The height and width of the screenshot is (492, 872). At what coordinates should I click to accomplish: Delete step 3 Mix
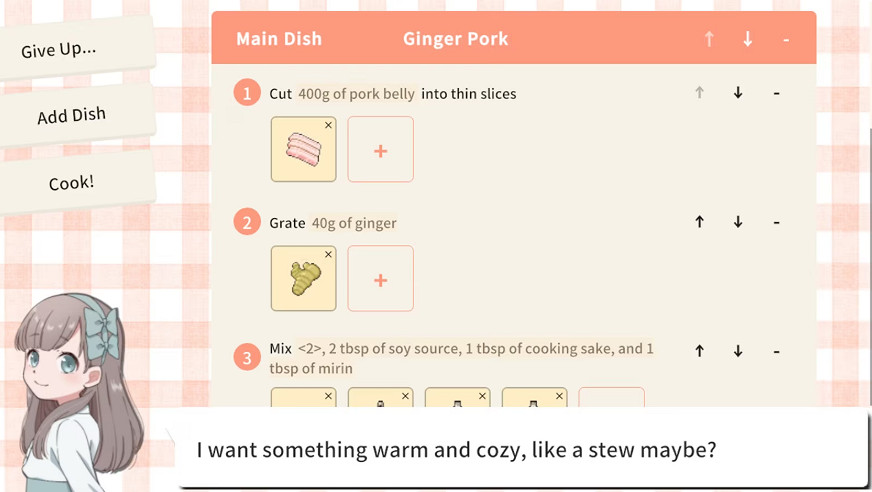776,351
